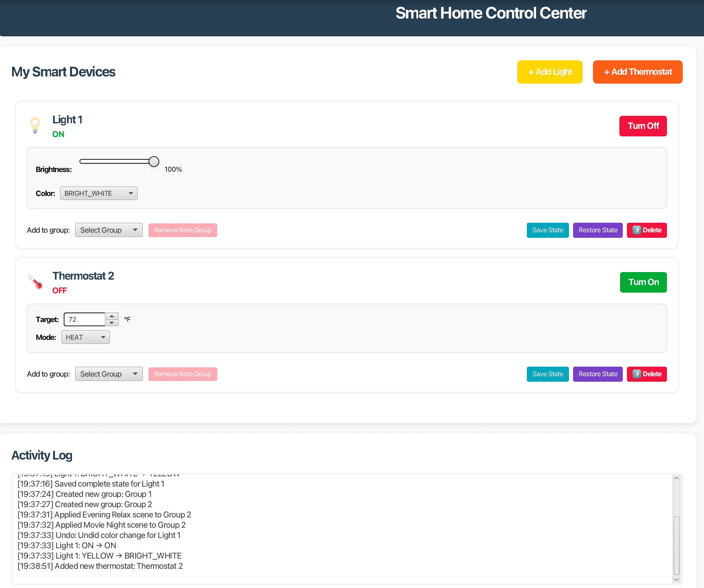Viewport: 704px width, 588px height.
Task: Click the Light 1 bulb icon
Action: pyautogui.click(x=35, y=125)
